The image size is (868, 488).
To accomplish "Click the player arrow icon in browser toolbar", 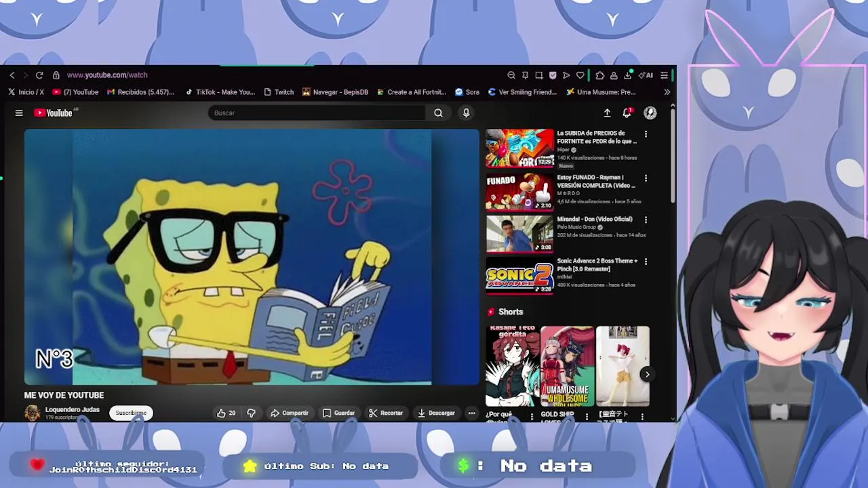I will click(566, 75).
